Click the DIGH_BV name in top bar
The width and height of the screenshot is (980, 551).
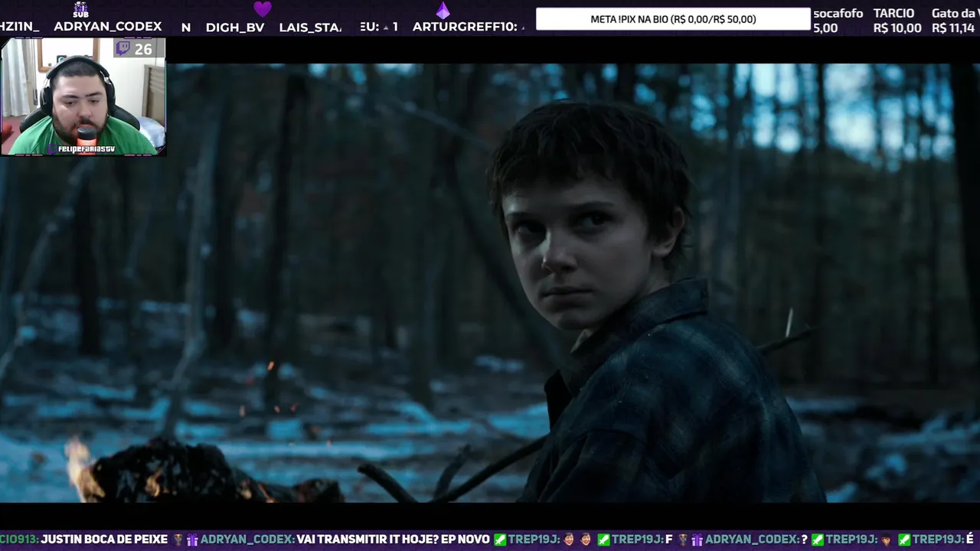235,27
